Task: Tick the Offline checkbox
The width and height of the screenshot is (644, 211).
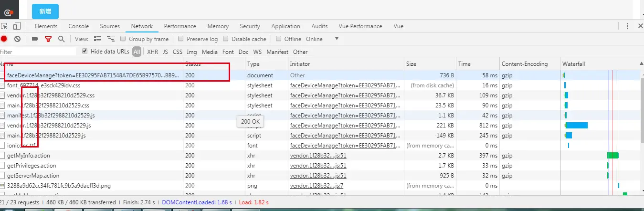Action: pyautogui.click(x=279, y=39)
